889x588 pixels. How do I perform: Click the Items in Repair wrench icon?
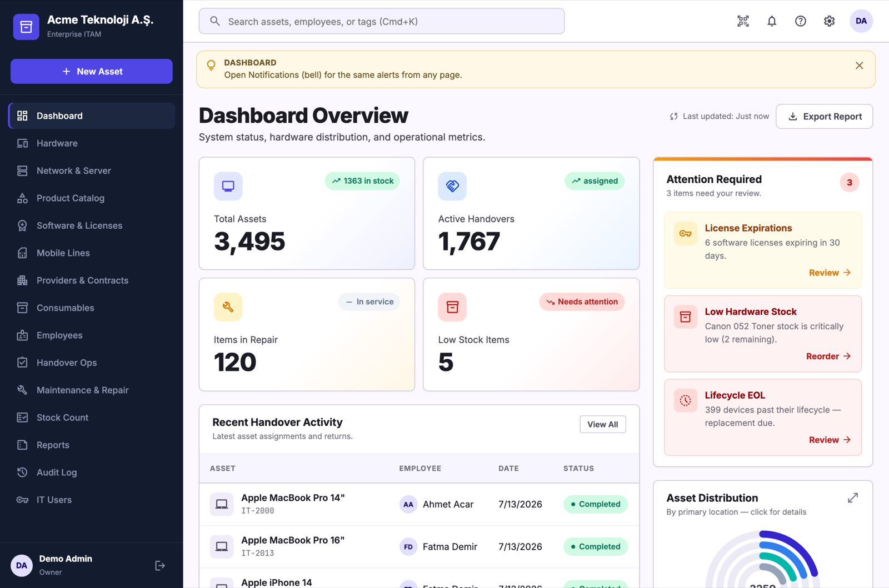click(228, 307)
